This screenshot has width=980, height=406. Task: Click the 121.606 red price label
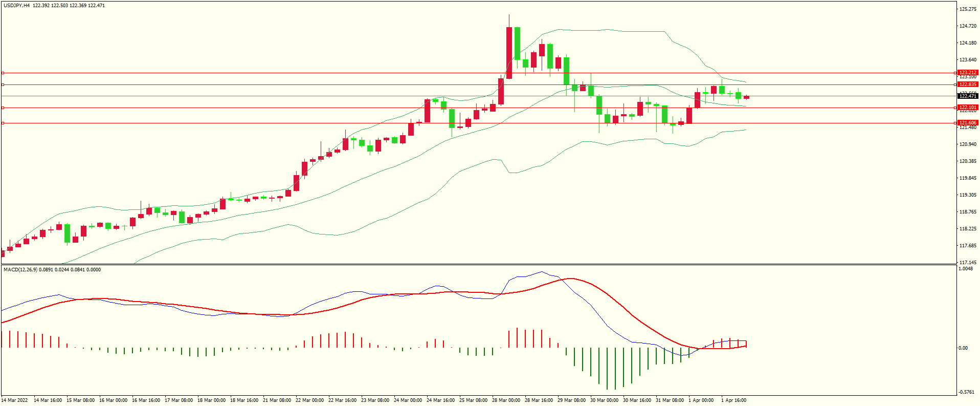point(968,123)
